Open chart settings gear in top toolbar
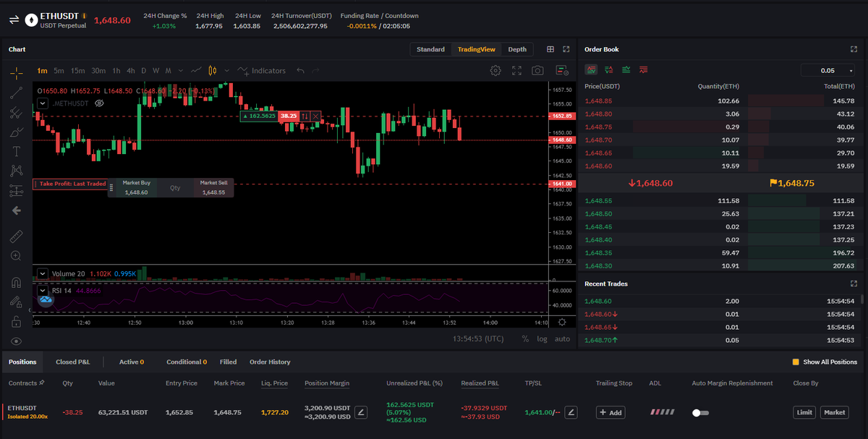The height and width of the screenshot is (439, 868). pos(495,71)
